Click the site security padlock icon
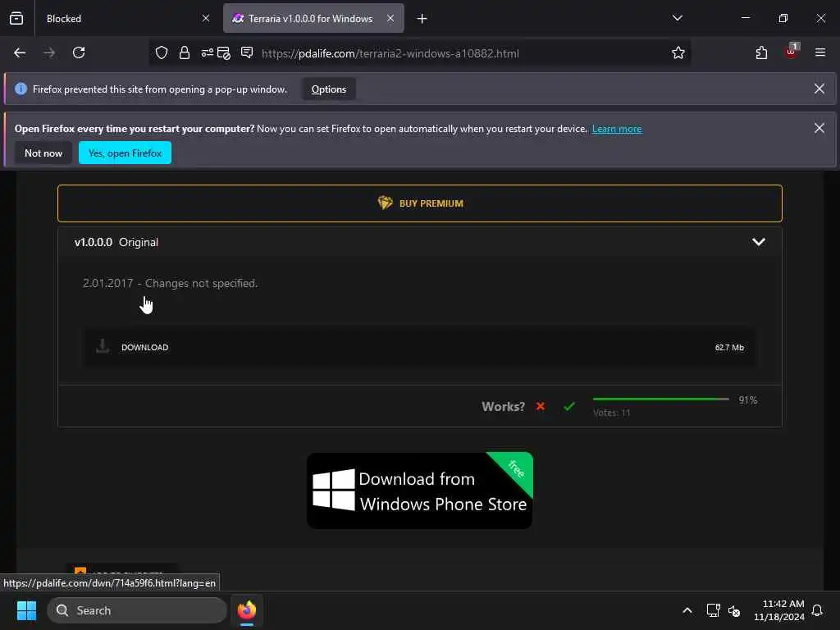 coord(185,52)
